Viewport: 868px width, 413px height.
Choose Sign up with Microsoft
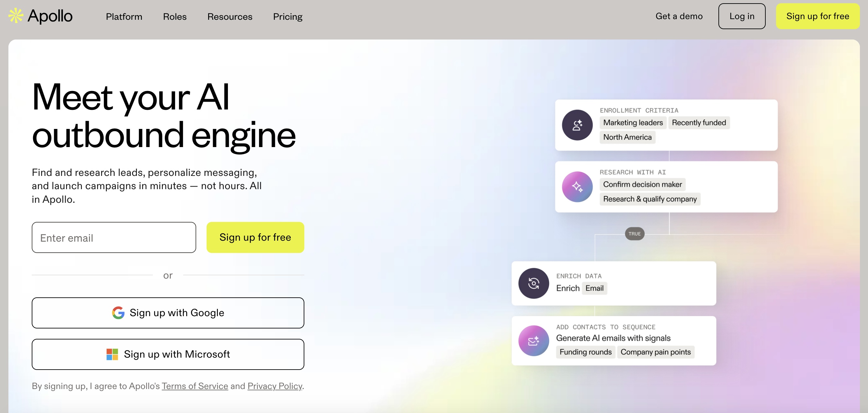(168, 354)
